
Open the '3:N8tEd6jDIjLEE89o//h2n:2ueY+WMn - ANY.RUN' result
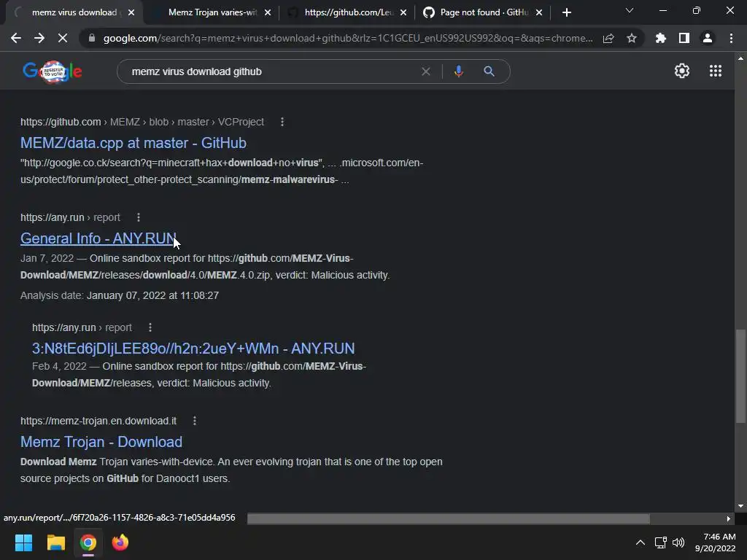tap(193, 348)
